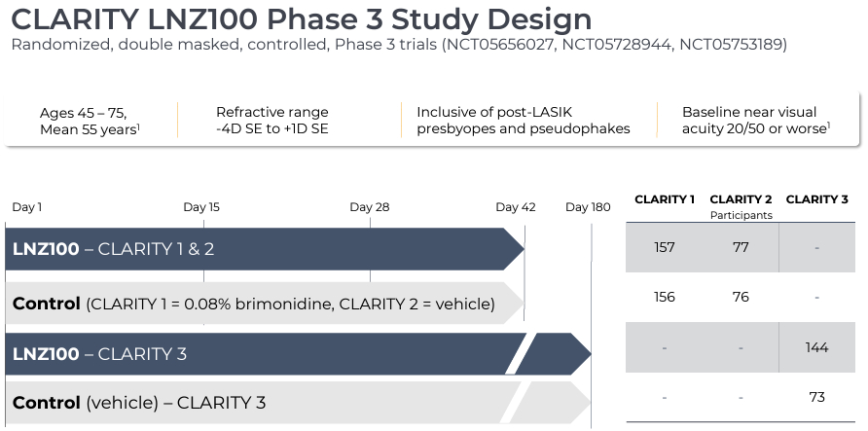Image resolution: width=868 pixels, height=431 pixels.
Task: Click the LNZ100 – CLARITY 1 & 2 bar
Action: [x=263, y=249]
